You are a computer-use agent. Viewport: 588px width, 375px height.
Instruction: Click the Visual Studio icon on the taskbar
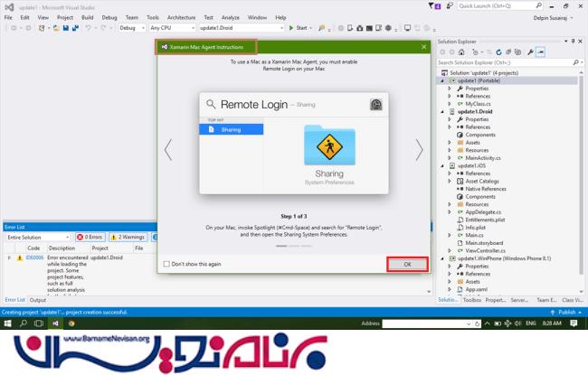coord(55,323)
